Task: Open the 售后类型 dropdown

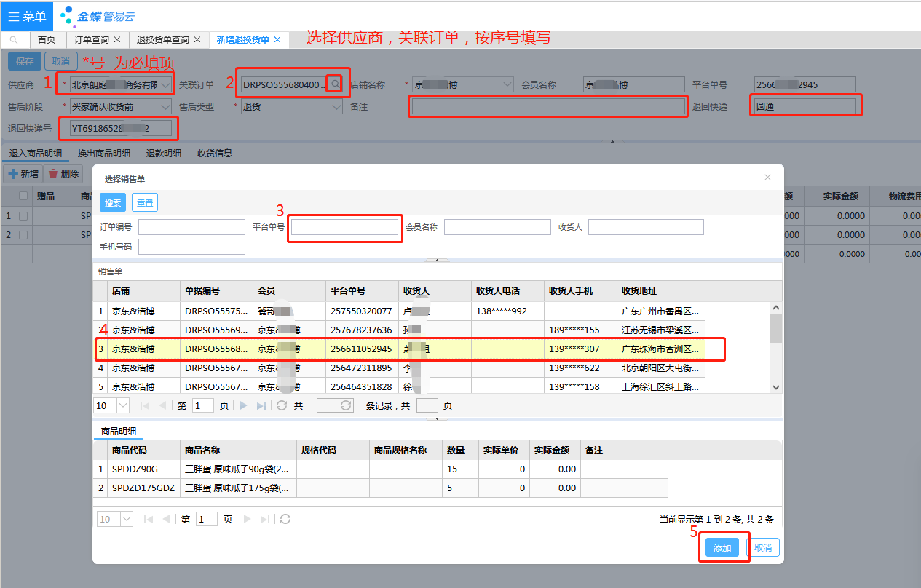Action: click(336, 107)
